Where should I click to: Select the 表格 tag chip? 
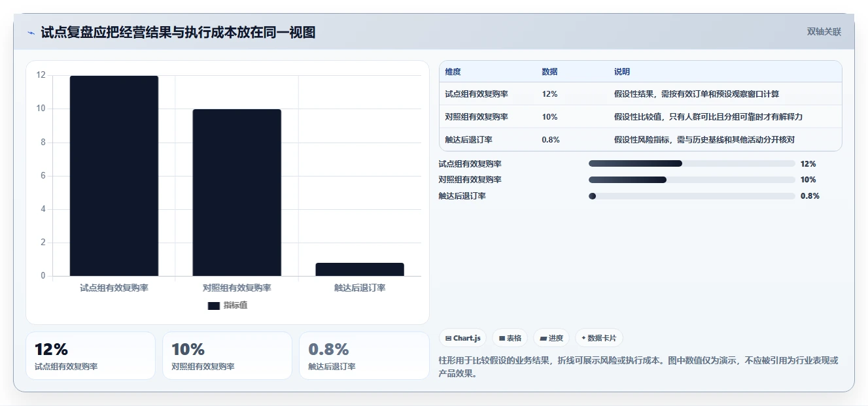click(510, 338)
